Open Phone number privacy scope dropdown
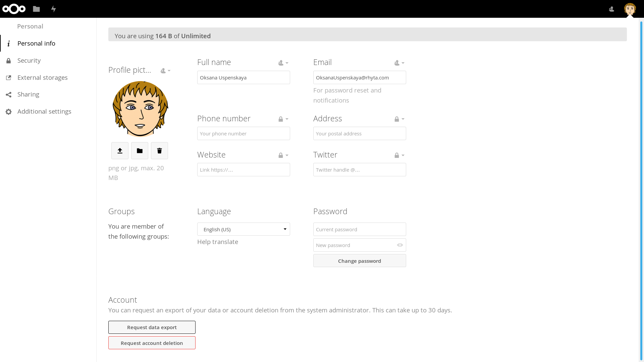This screenshot has height=362, width=644. tap(283, 119)
